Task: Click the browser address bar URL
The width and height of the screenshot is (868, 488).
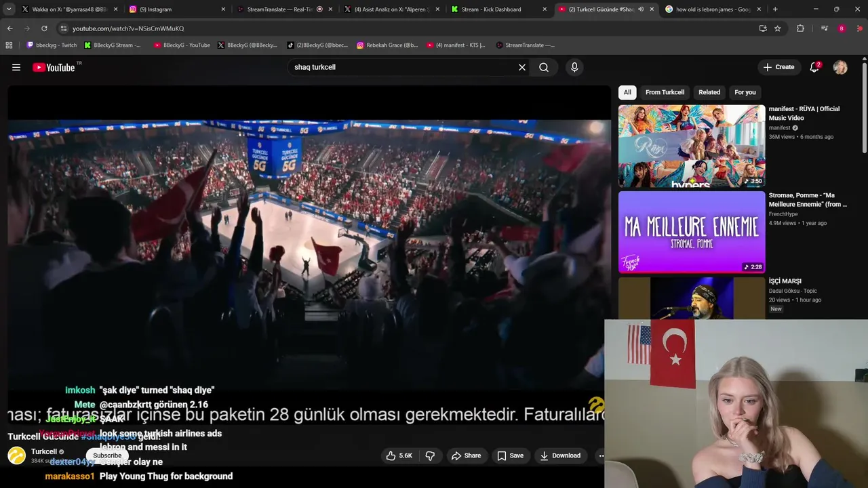Action: 128,28
